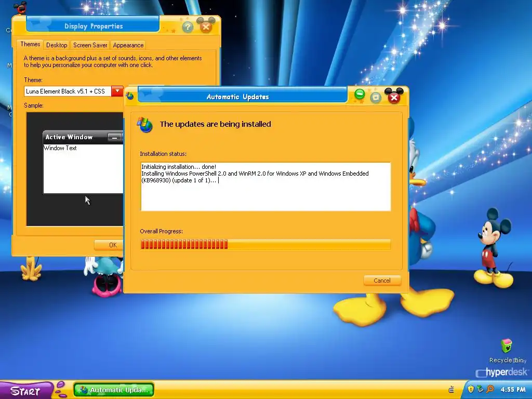
Task: Click inside the Installation status text box
Action: (x=265, y=187)
